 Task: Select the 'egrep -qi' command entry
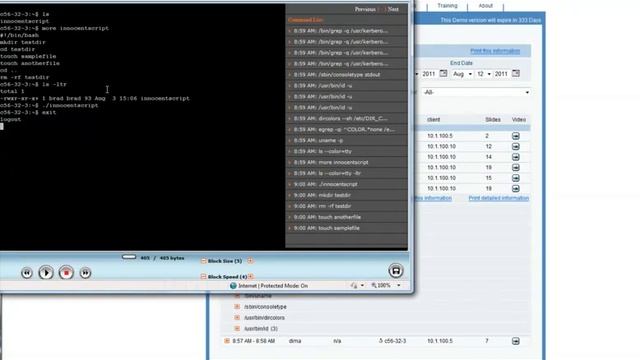coord(346,129)
